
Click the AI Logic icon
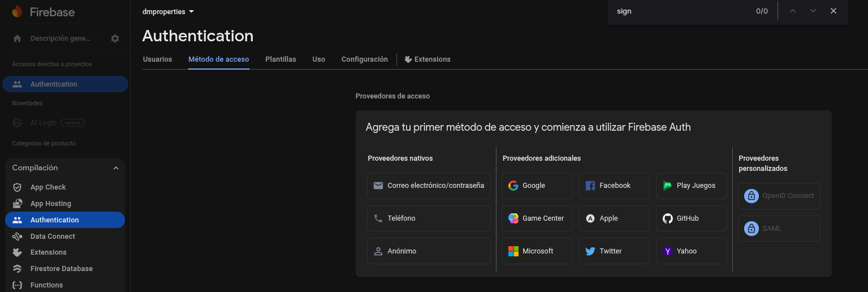pyautogui.click(x=18, y=123)
